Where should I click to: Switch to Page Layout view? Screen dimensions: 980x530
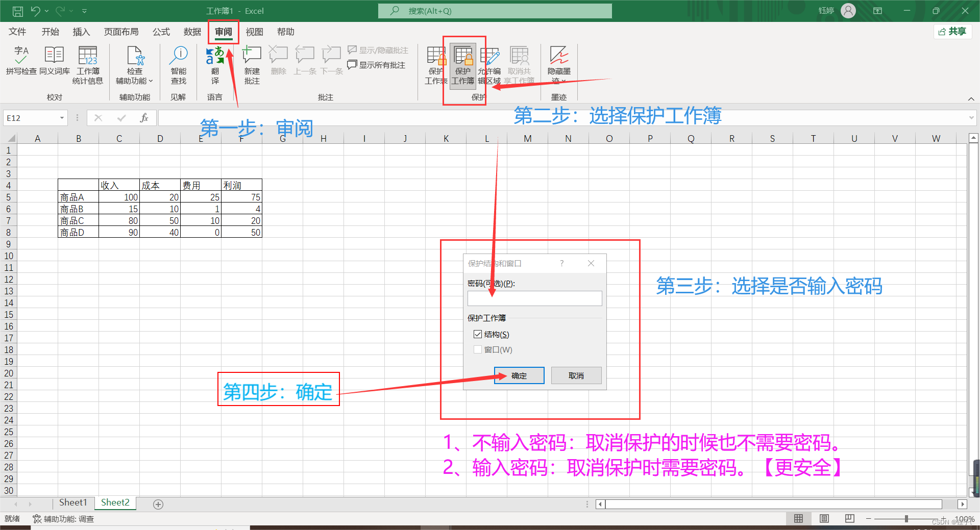[824, 518]
